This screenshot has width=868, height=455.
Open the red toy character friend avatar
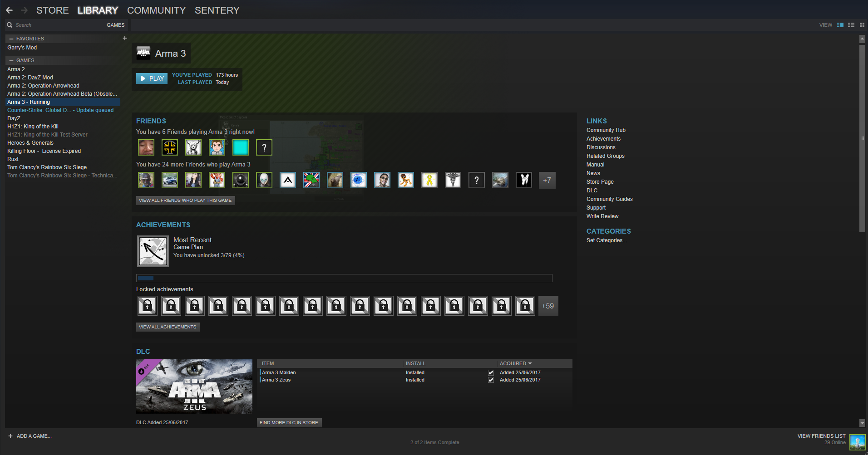click(x=217, y=180)
